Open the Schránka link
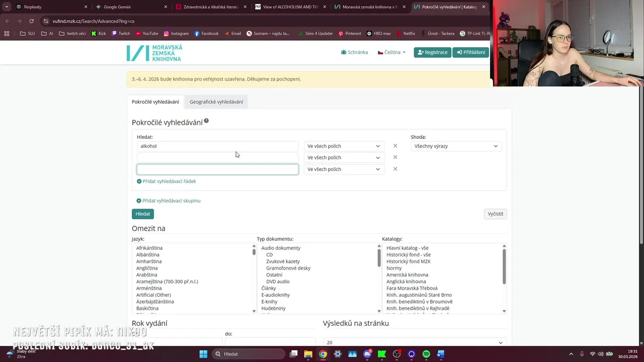 (x=355, y=52)
